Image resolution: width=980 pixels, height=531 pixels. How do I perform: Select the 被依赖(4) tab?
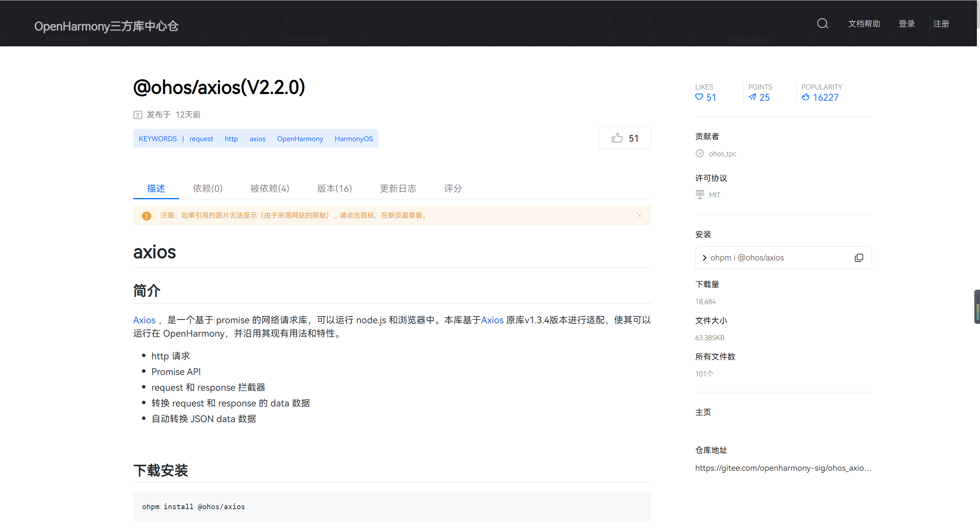pyautogui.click(x=269, y=188)
